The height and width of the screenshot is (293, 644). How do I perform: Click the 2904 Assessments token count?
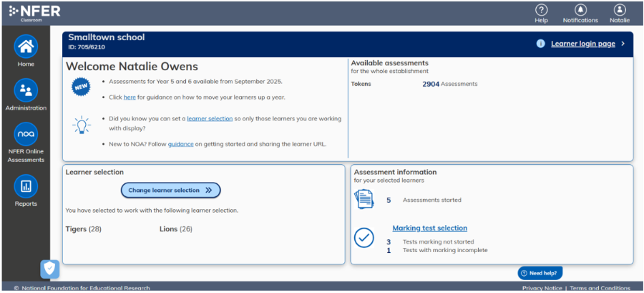coord(450,84)
